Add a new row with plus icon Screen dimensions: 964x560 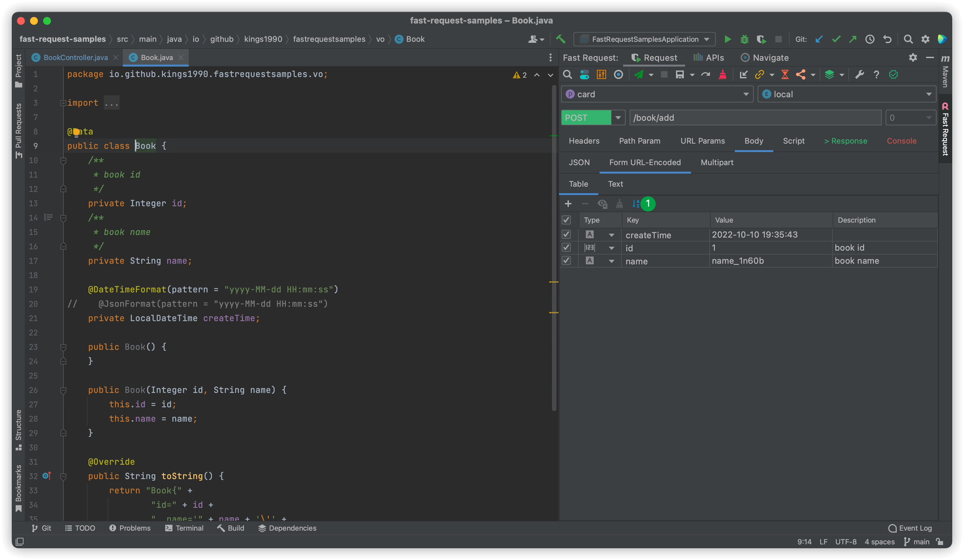tap(568, 204)
